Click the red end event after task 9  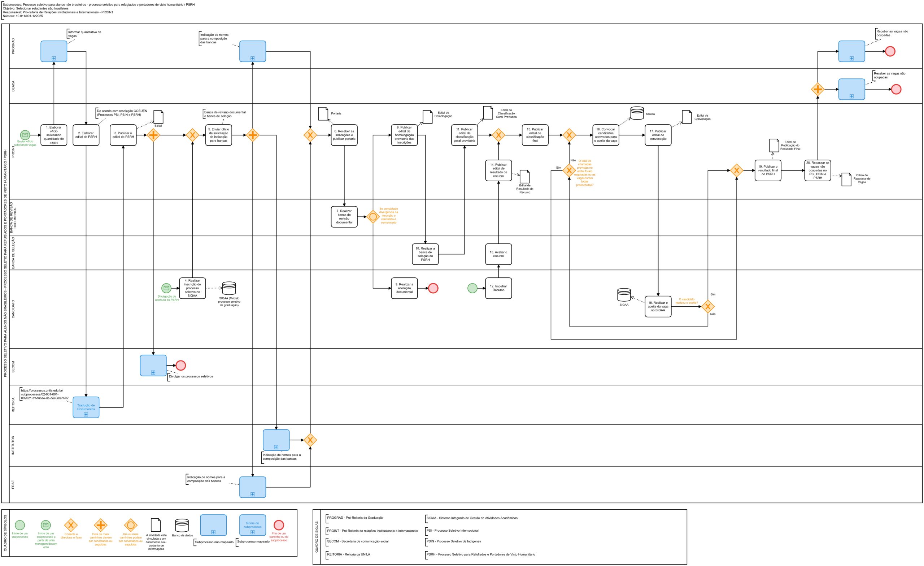(433, 288)
